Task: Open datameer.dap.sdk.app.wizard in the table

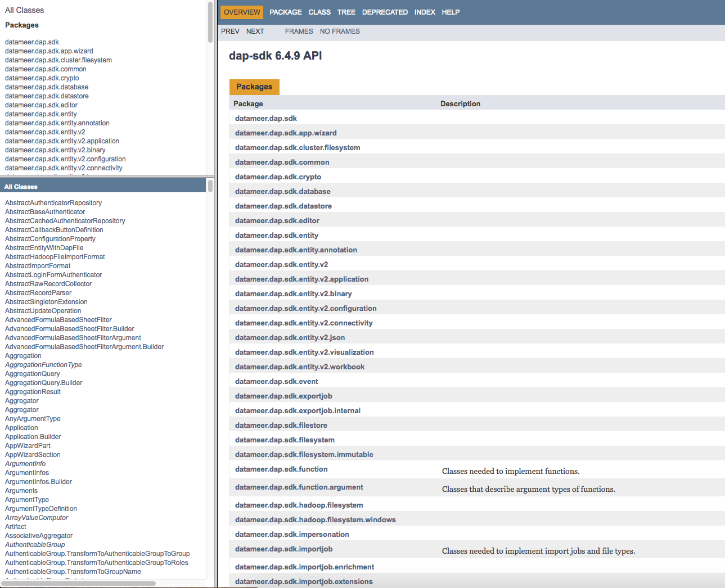Action: [x=286, y=133]
